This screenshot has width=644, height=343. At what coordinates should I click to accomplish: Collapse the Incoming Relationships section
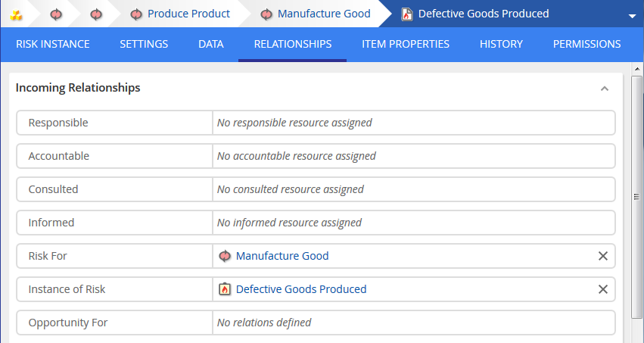click(605, 89)
